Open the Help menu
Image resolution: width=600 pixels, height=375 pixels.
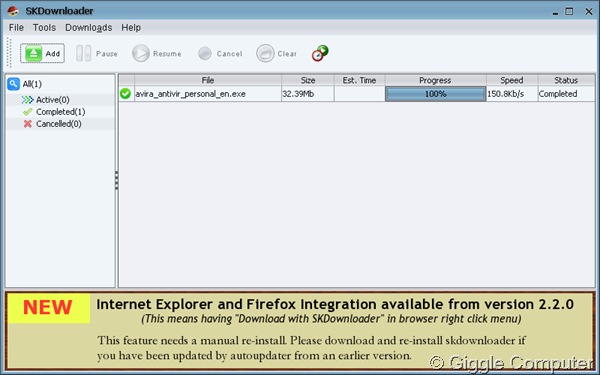[131, 28]
